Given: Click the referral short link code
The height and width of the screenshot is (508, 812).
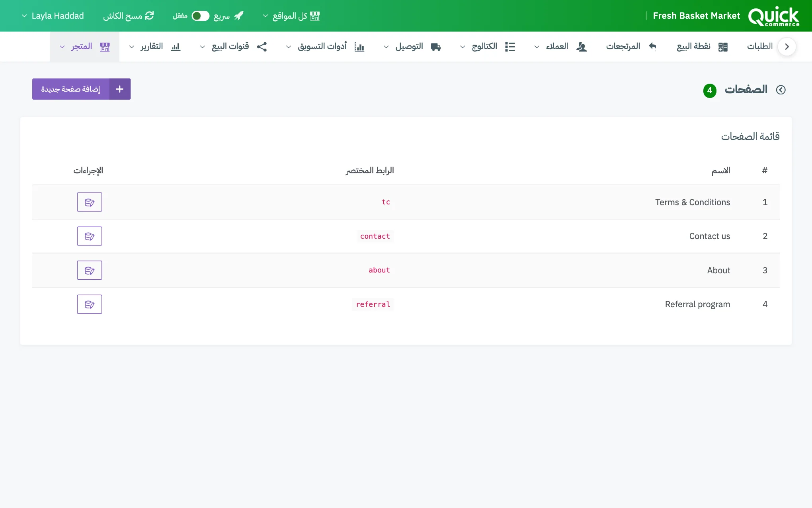Looking at the screenshot, I should coord(373,304).
